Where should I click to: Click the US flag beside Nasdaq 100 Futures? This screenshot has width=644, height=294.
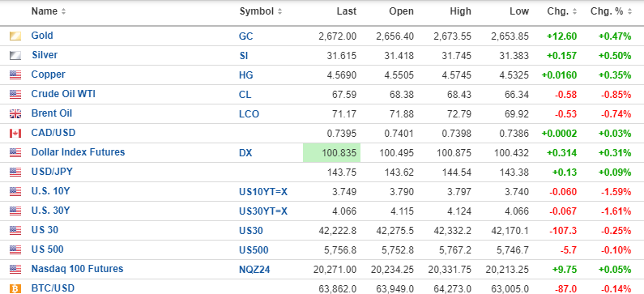point(15,270)
